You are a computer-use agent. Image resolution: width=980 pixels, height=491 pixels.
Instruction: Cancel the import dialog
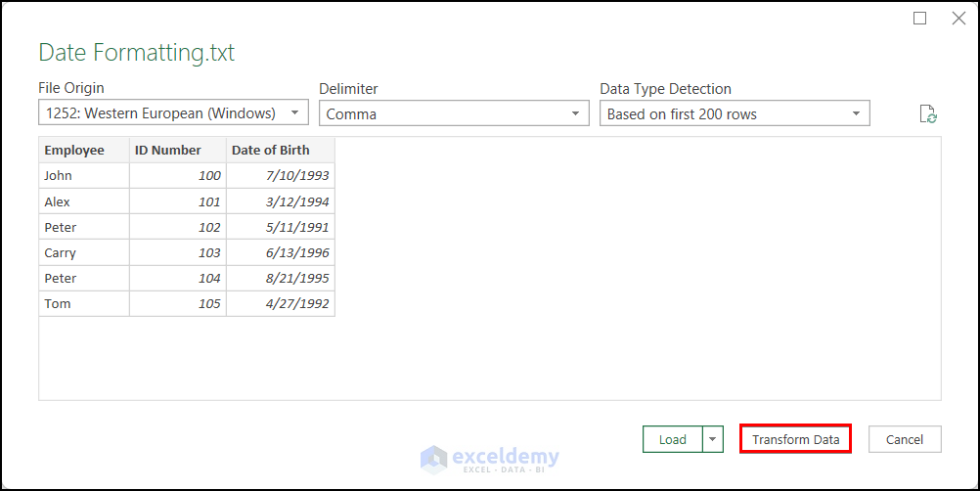[x=905, y=439]
